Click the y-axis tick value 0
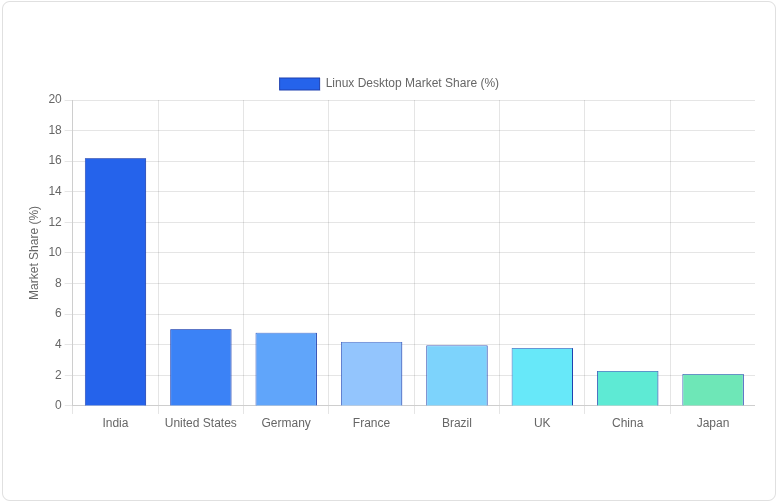 pos(59,405)
